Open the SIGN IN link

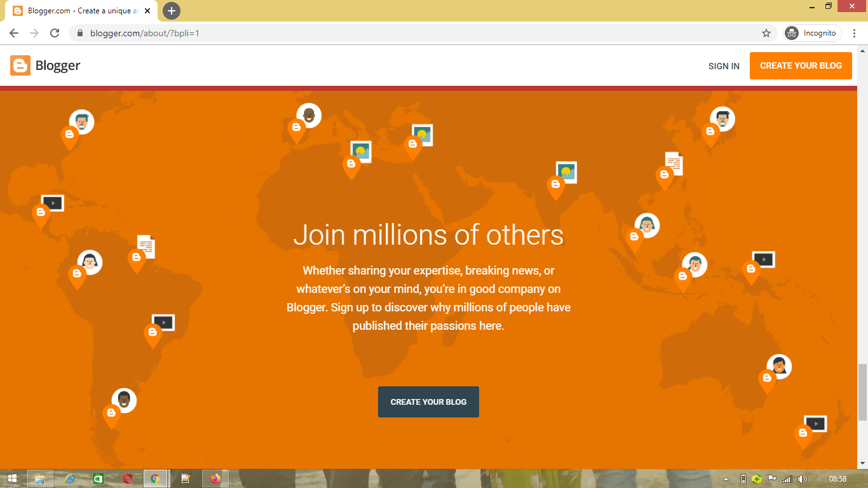point(724,66)
